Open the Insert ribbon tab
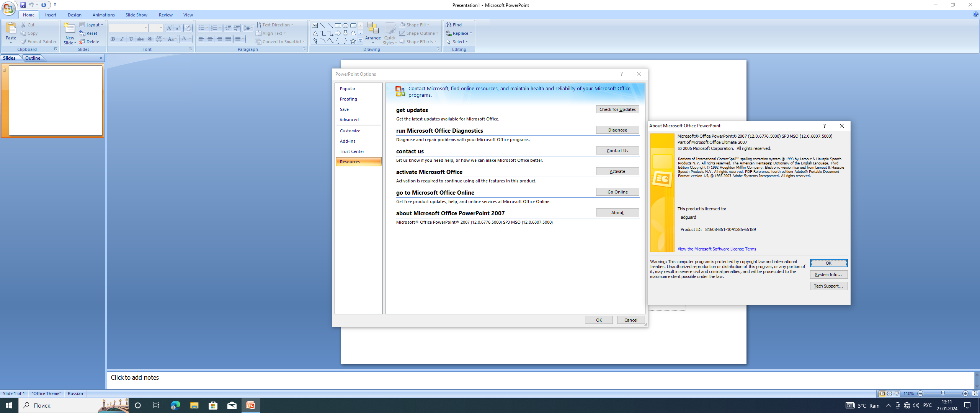This screenshot has width=980, height=413. 51,15
